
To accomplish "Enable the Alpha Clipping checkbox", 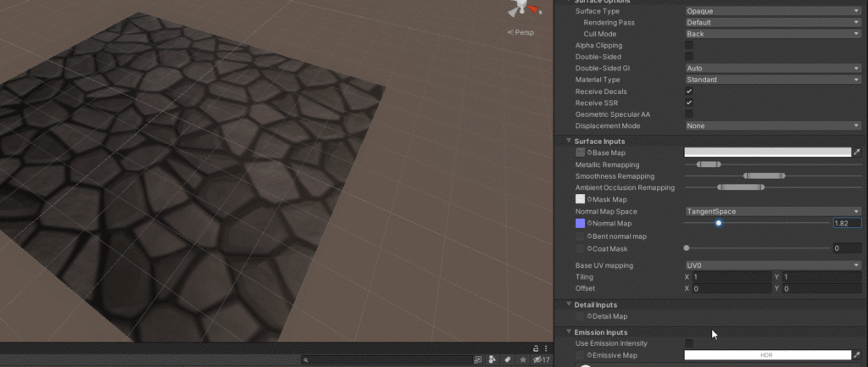I will click(x=689, y=45).
